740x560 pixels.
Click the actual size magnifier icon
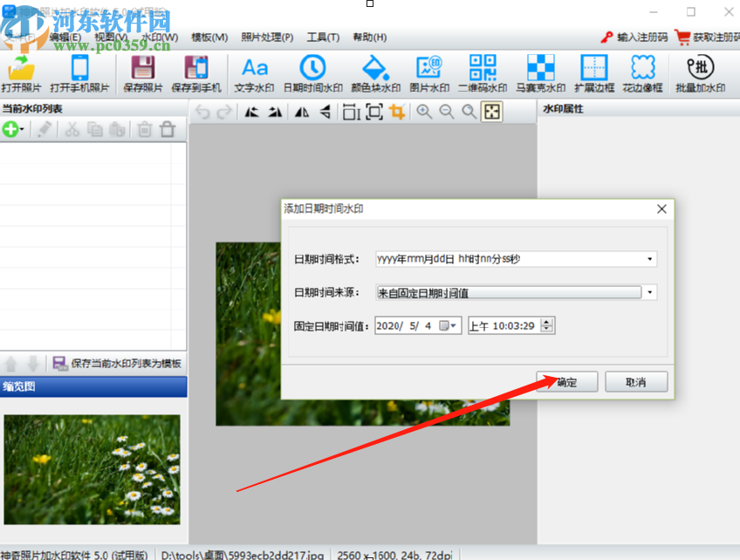469,112
